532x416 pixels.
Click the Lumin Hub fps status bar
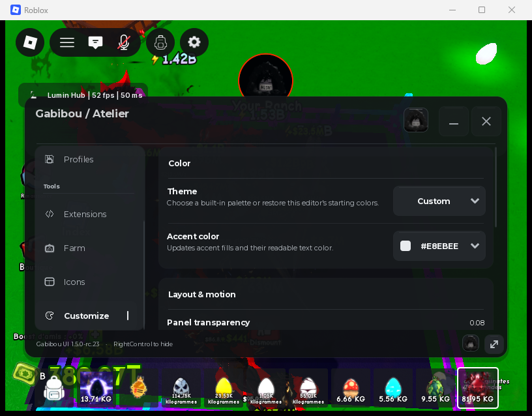click(x=83, y=95)
